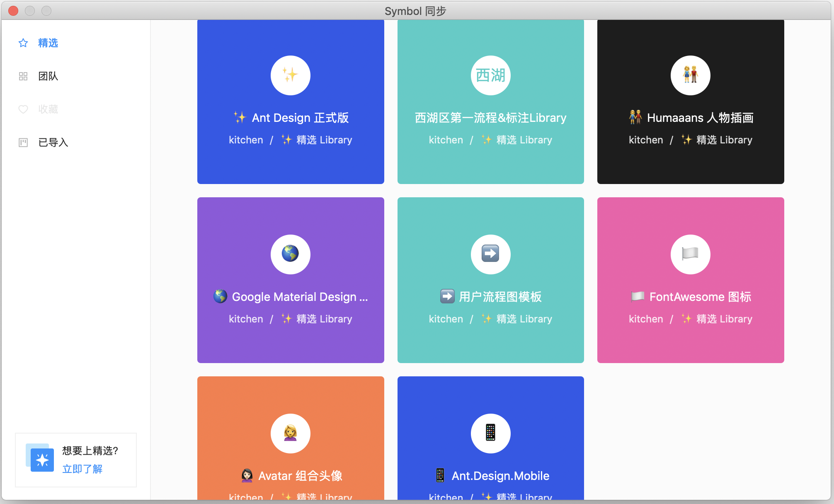Click the arrow icon on 用户流程图模板 card
Image resolution: width=834 pixels, height=504 pixels.
click(490, 254)
